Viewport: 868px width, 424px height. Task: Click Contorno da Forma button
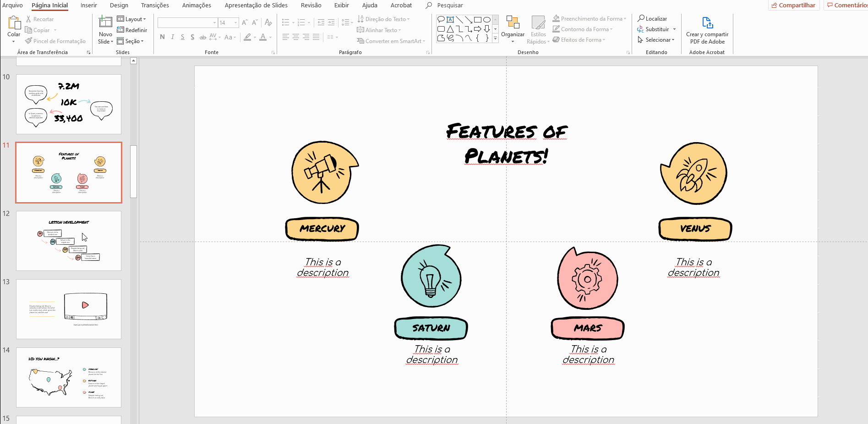(x=582, y=29)
